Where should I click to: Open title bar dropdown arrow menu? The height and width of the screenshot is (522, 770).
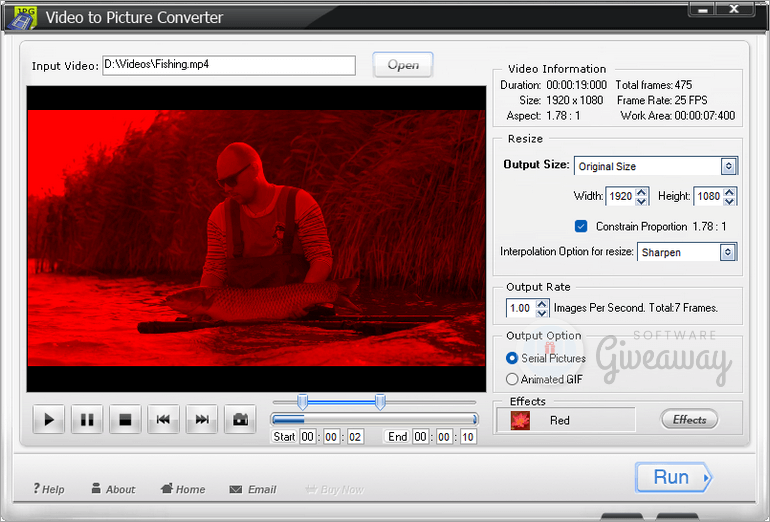point(702,10)
